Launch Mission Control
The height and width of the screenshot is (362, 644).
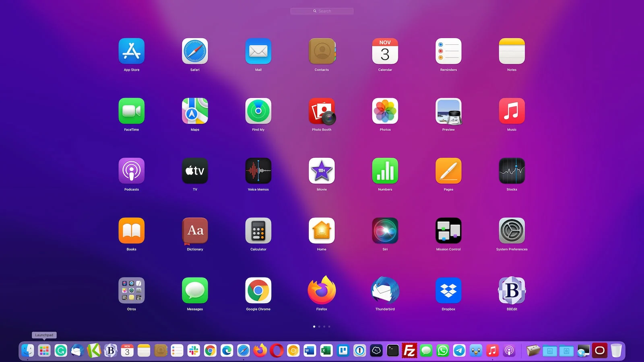click(448, 231)
